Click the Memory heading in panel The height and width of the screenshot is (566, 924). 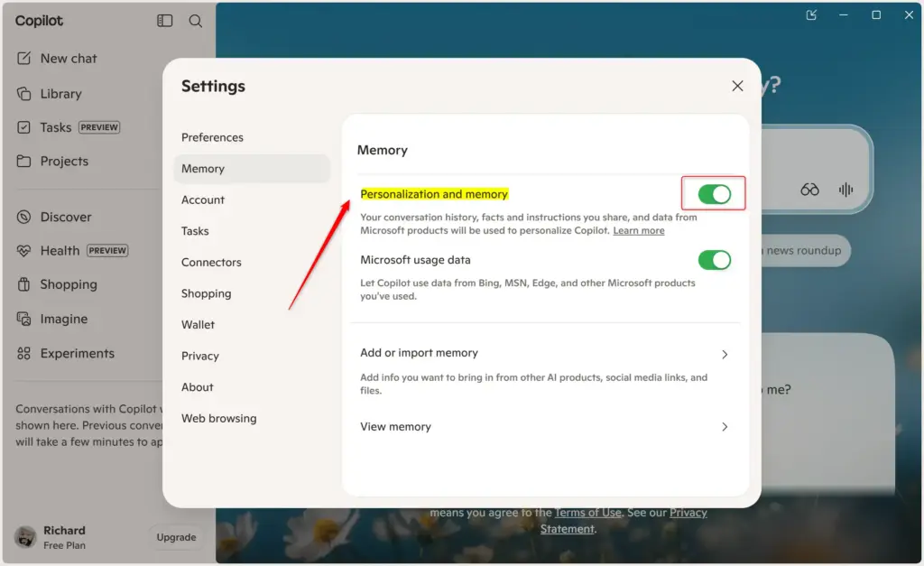pos(383,150)
